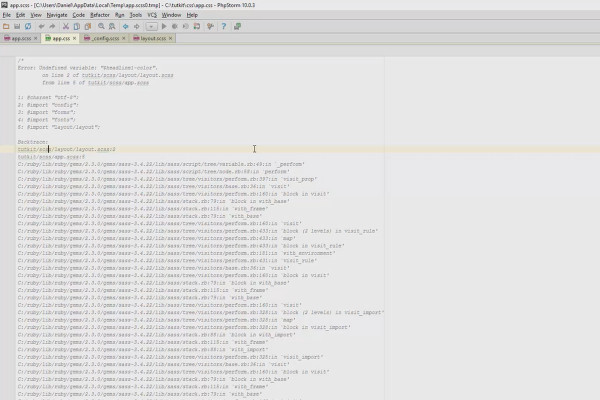This screenshot has width=600, height=400.
Task: Open the Tools menu
Action: point(135,15)
